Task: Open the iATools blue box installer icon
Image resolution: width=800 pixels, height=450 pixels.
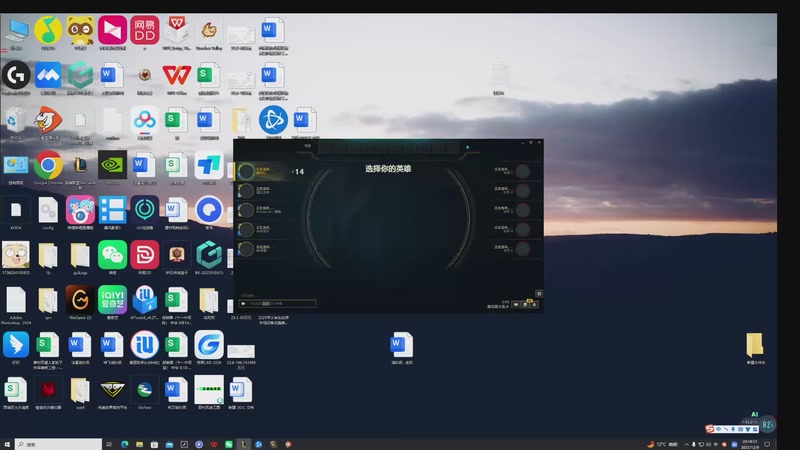Action: pyautogui.click(x=144, y=299)
